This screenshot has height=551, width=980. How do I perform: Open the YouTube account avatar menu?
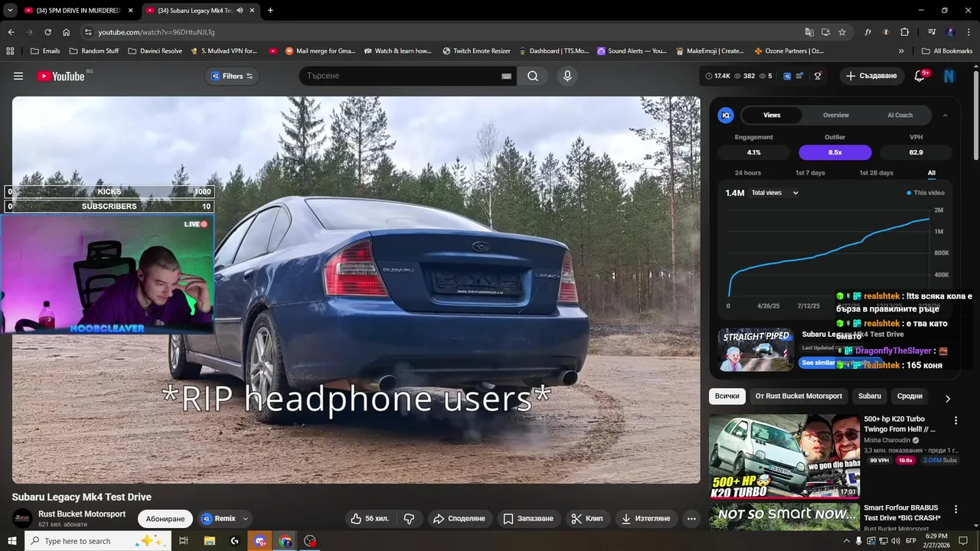949,76
